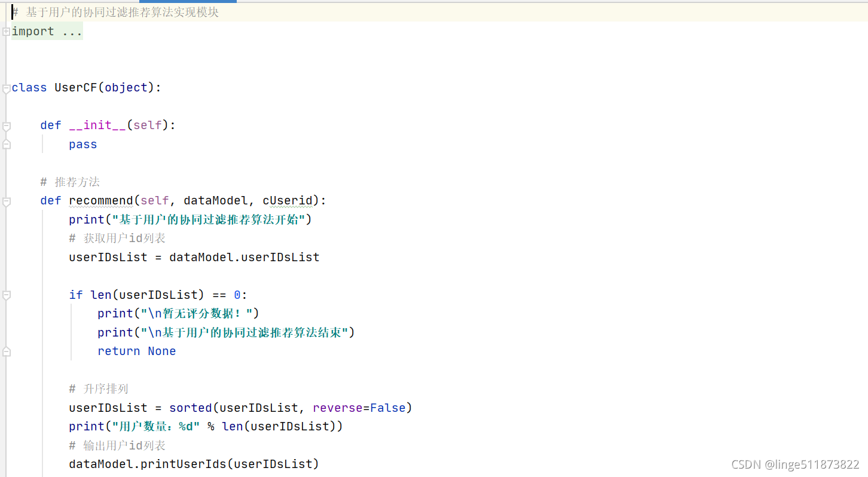Image resolution: width=868 pixels, height=477 pixels.
Task: Click the comment '# 输出用户id列表'
Action: coord(117,445)
